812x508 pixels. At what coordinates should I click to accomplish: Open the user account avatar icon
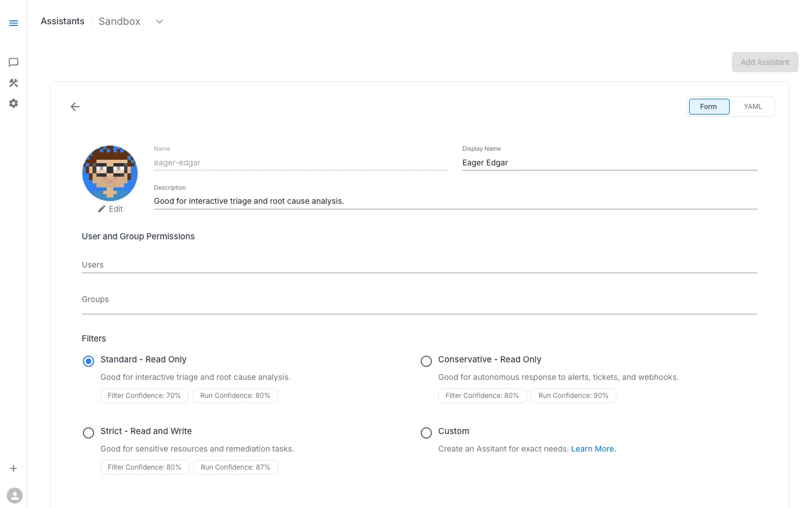(x=15, y=495)
